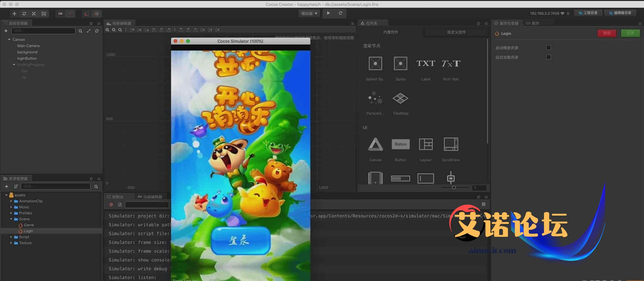
Task: Expand the Script folder
Action: pyautogui.click(x=11, y=237)
